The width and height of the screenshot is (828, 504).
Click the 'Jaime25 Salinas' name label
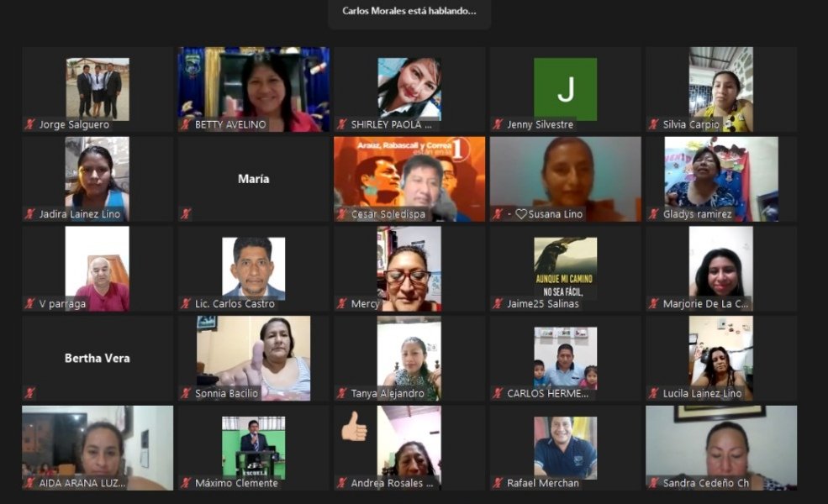pyautogui.click(x=543, y=304)
